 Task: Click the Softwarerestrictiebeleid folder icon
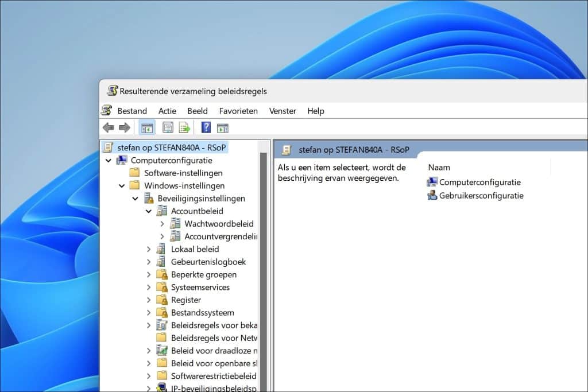161,375
